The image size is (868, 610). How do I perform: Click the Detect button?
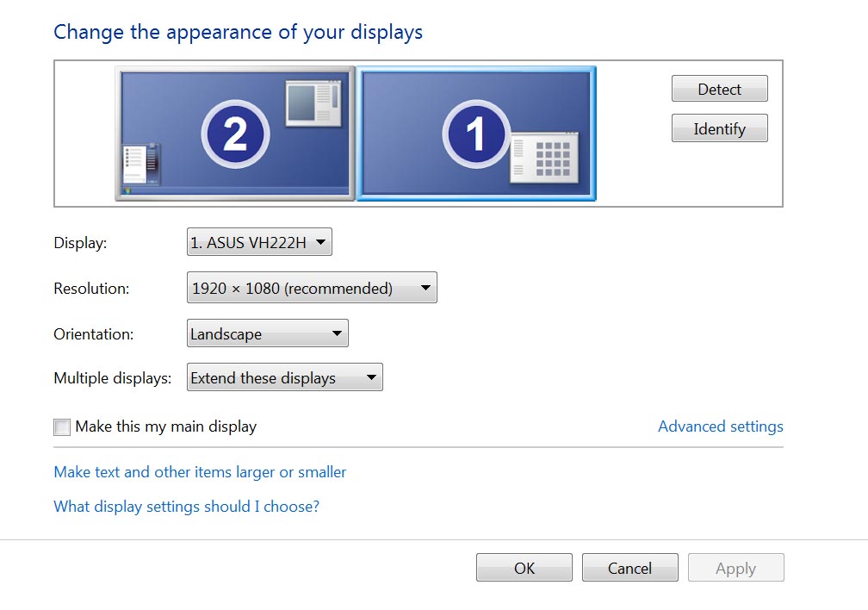tap(719, 89)
